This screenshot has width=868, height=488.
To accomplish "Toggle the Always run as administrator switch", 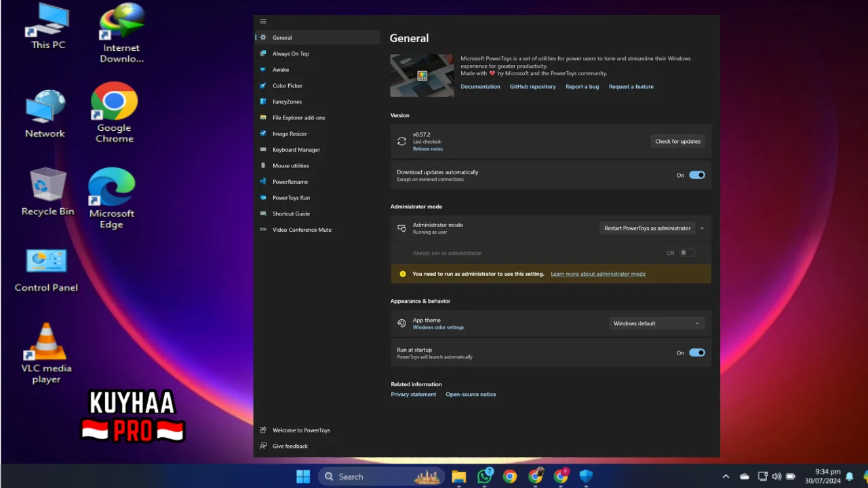I will 687,253.
